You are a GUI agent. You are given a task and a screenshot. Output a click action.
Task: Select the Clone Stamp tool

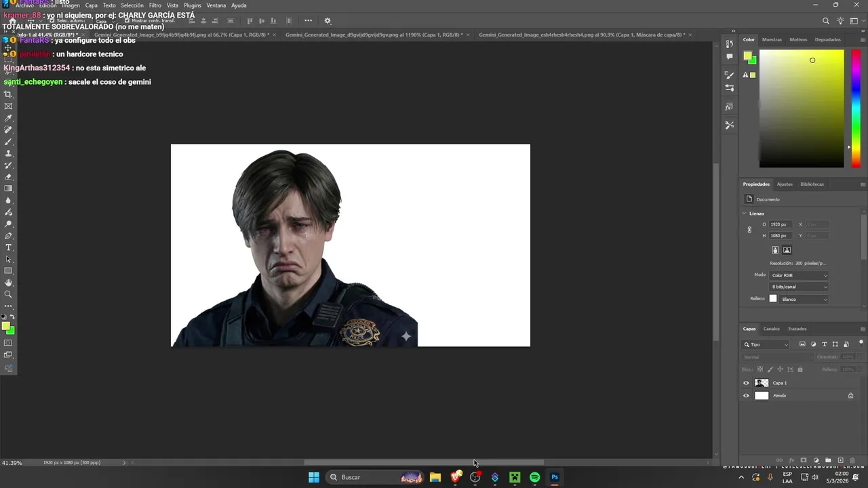(x=8, y=153)
